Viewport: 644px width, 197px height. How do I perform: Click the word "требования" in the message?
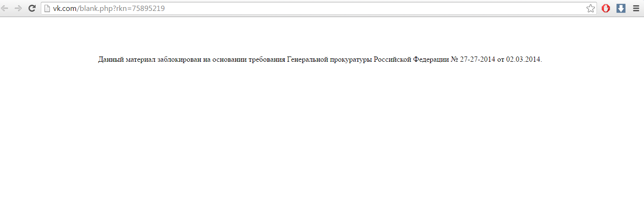[x=267, y=60]
